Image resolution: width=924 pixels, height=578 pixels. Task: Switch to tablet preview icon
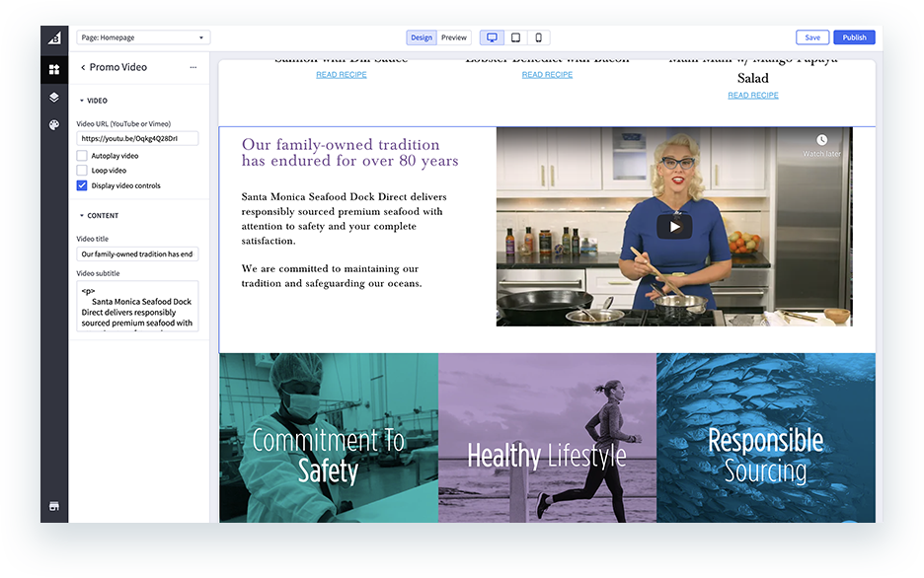click(514, 36)
